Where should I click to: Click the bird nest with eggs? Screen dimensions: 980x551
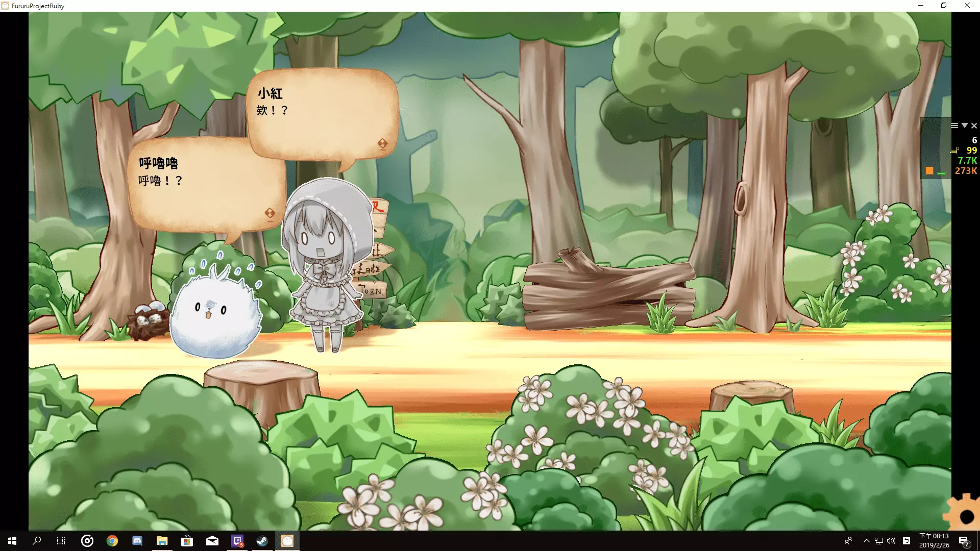pos(149,320)
